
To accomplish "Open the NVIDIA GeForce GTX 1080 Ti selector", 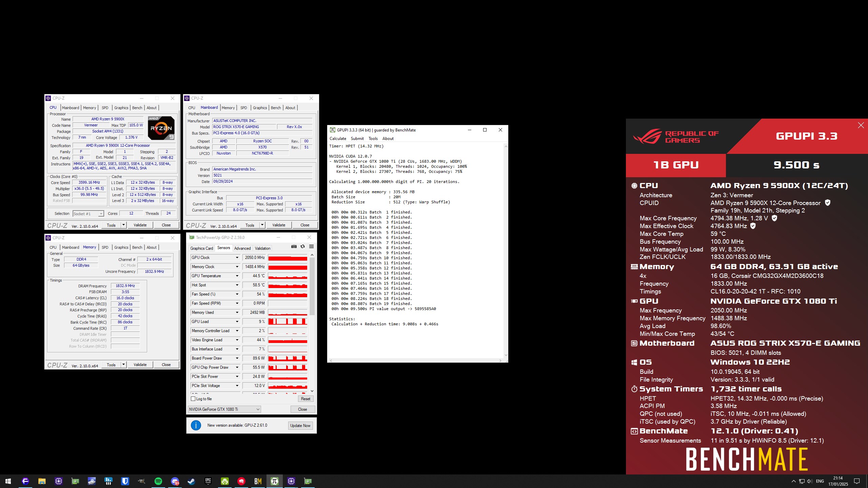I will point(224,409).
